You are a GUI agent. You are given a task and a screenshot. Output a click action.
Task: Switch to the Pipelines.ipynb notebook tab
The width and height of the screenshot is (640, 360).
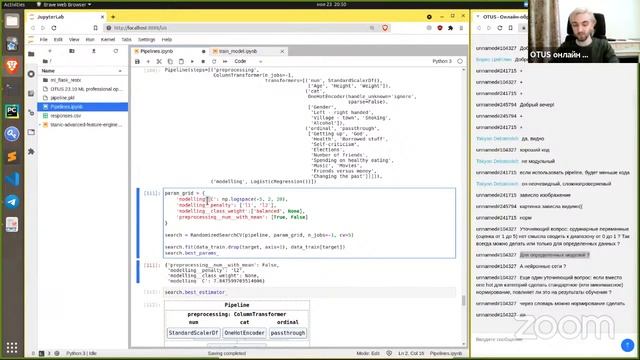click(x=169, y=51)
